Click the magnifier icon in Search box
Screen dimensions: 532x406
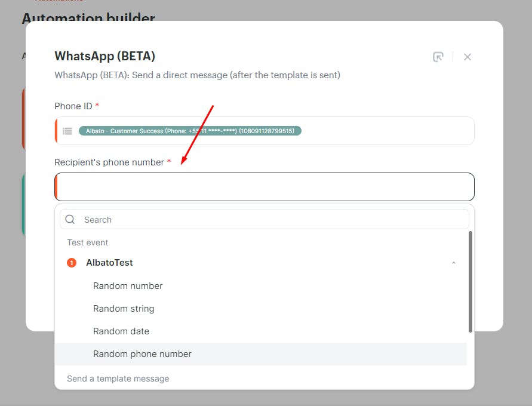[x=70, y=220]
